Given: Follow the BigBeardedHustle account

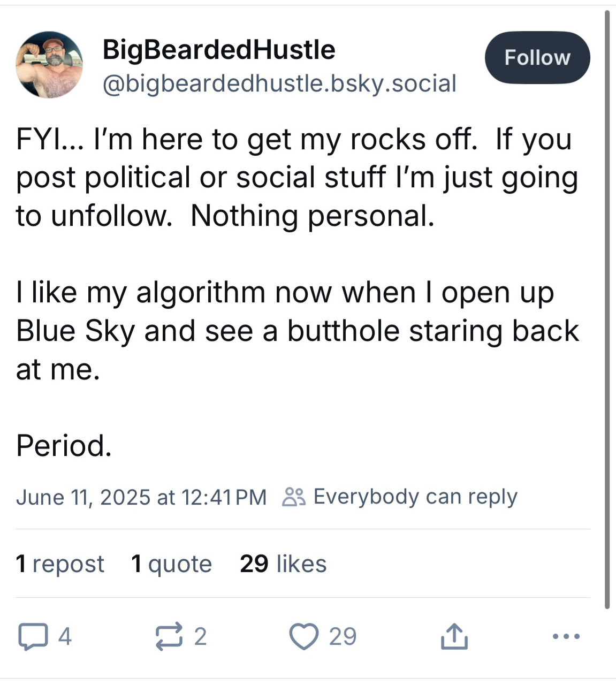Looking at the screenshot, I should coord(537,58).
